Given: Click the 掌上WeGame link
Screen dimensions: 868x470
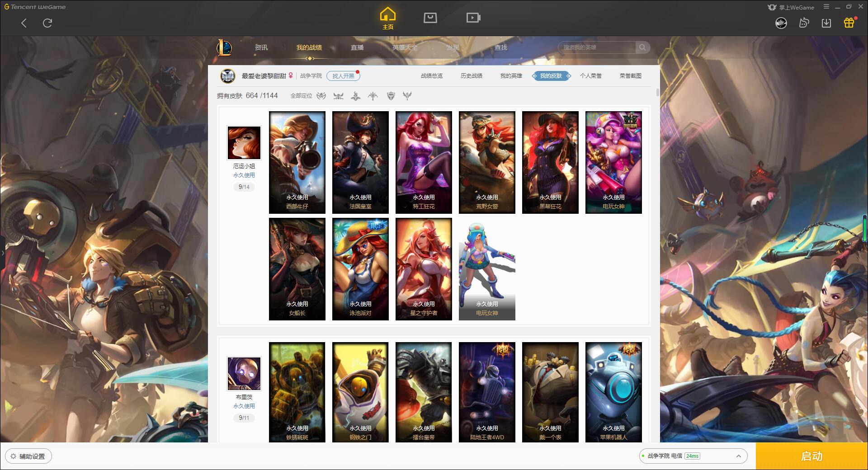Looking at the screenshot, I should [x=791, y=7].
